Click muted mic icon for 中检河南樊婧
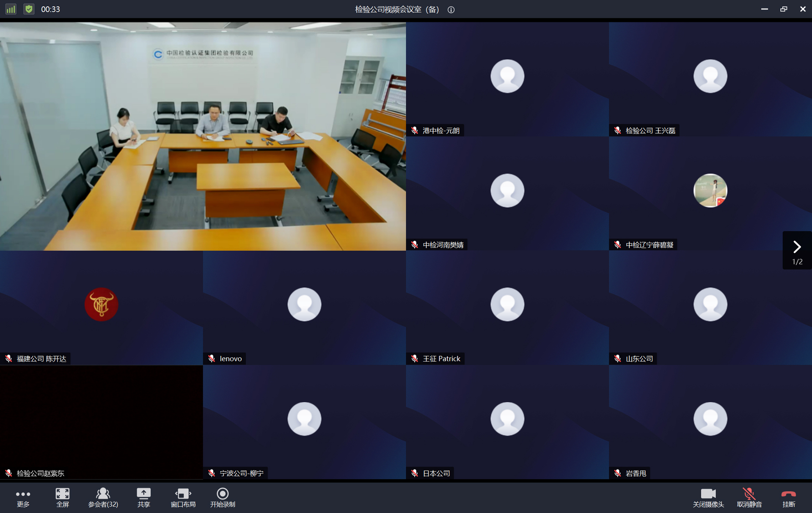 pyautogui.click(x=415, y=245)
